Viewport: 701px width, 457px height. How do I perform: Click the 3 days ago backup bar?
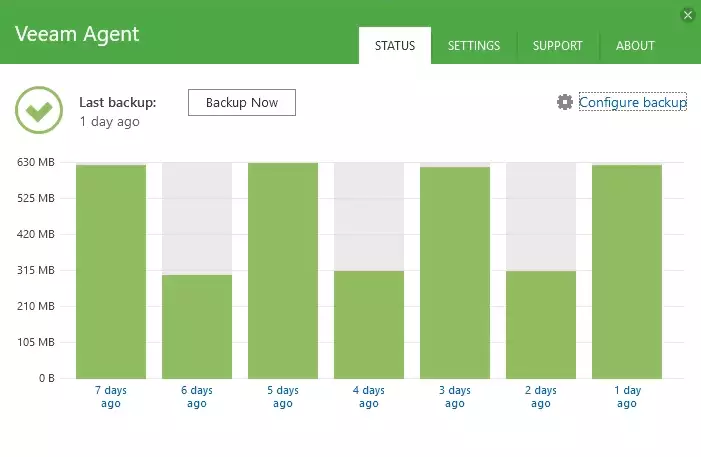point(455,272)
